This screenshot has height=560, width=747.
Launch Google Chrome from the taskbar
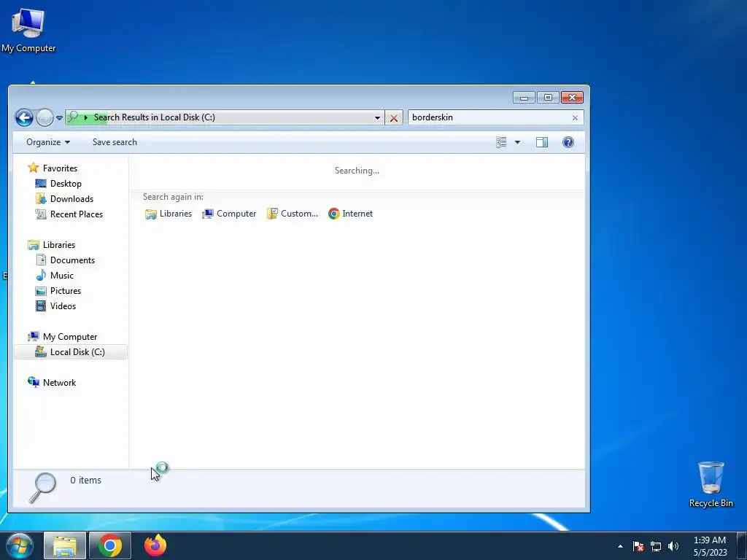[110, 546]
